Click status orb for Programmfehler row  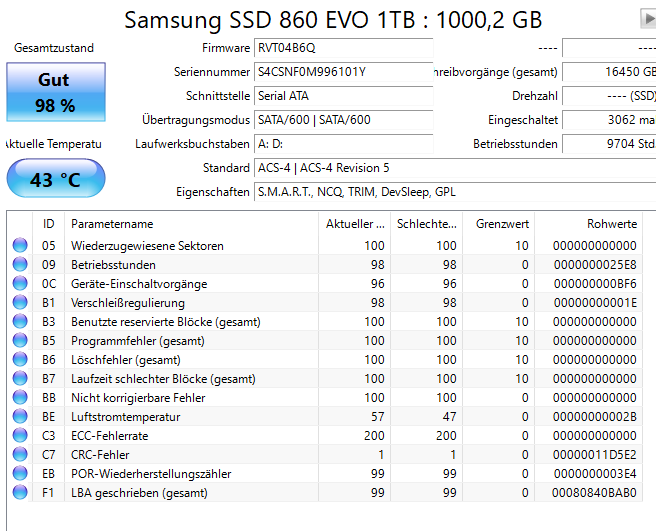[x=20, y=340]
